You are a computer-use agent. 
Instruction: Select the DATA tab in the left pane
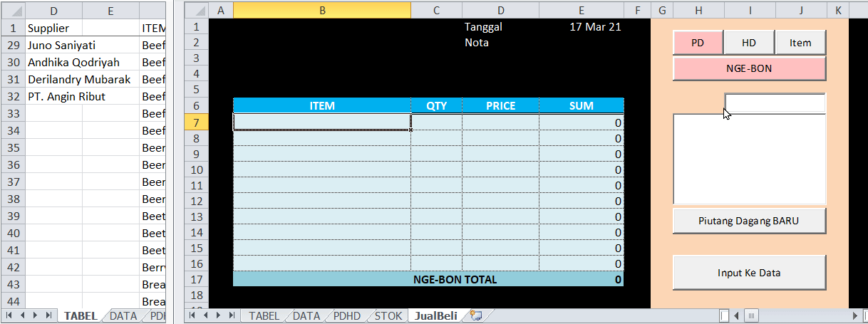pos(123,315)
